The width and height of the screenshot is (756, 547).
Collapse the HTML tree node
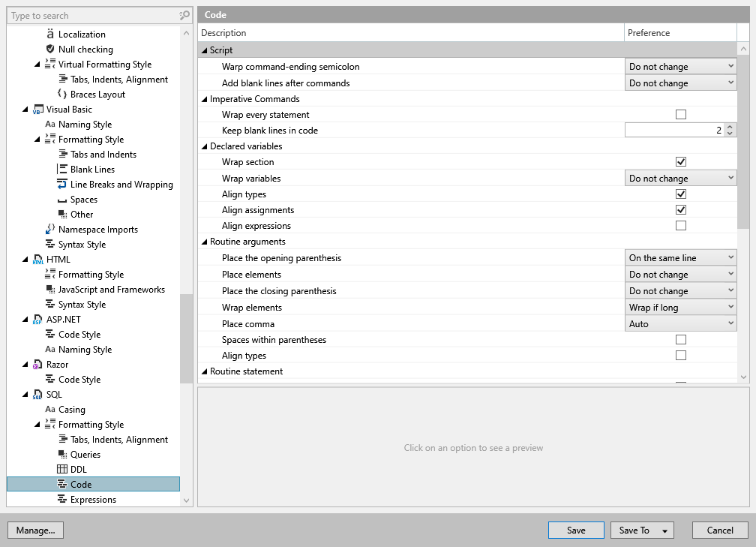tap(25, 260)
